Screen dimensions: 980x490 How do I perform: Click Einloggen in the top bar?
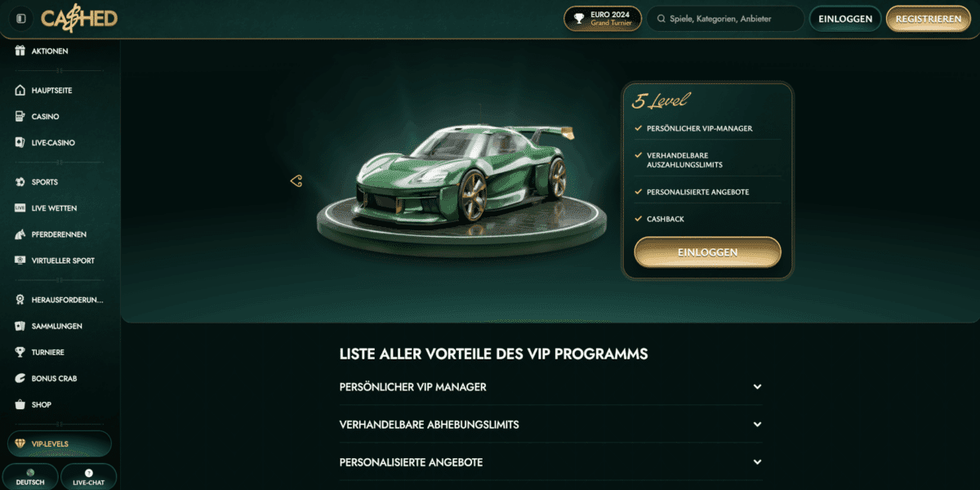point(846,19)
